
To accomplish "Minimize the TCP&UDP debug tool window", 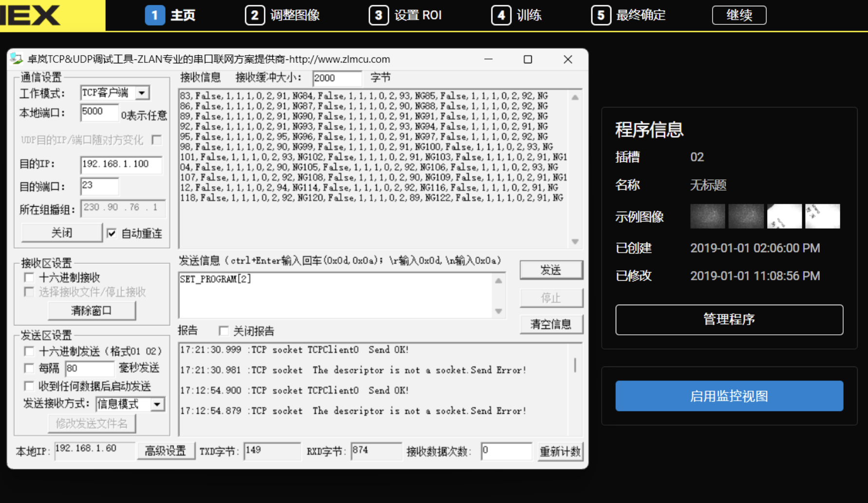I will (489, 59).
